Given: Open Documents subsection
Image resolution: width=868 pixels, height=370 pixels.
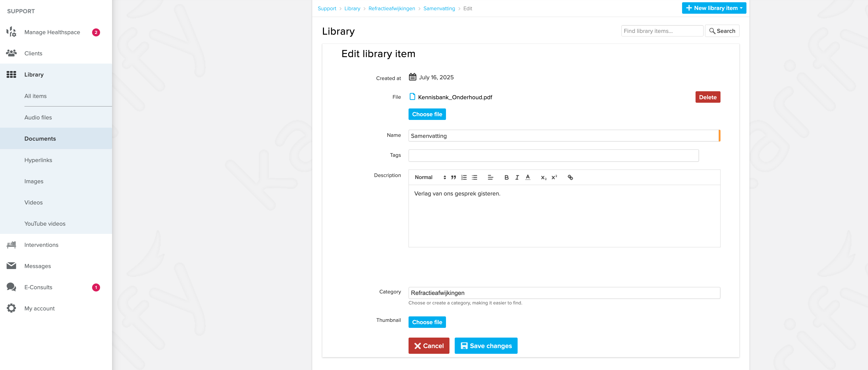Looking at the screenshot, I should click(x=40, y=138).
